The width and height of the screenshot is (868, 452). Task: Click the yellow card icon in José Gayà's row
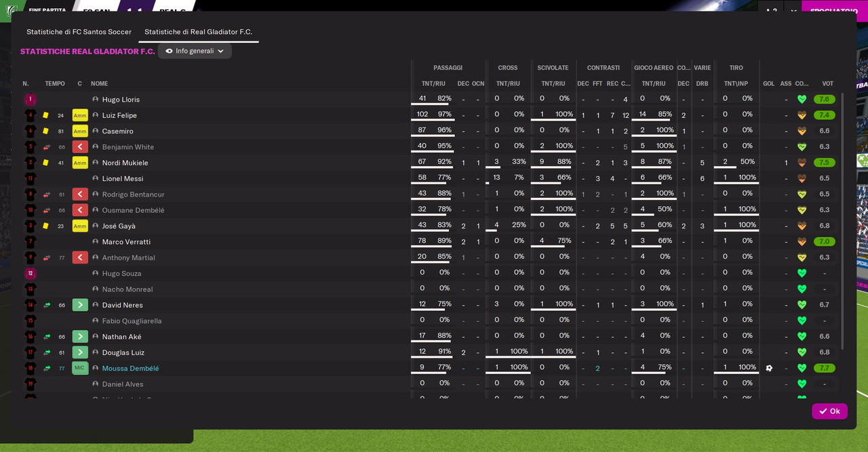[46, 226]
